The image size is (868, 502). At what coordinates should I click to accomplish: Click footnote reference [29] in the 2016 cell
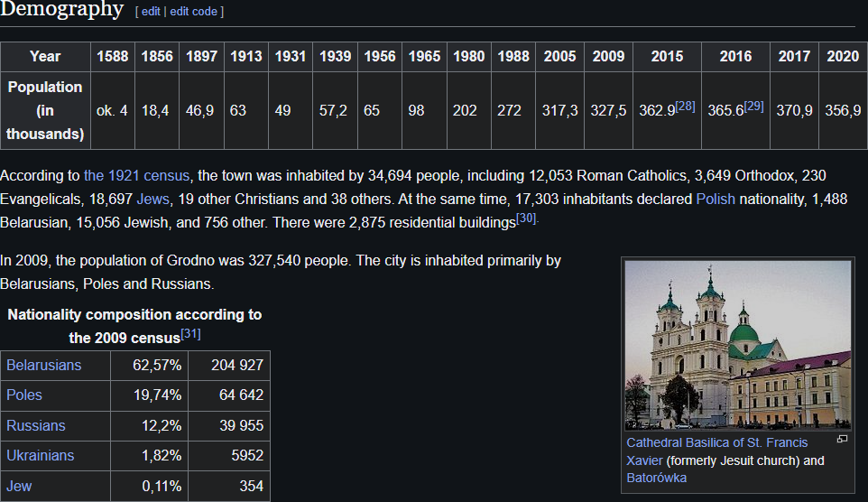pyautogui.click(x=753, y=106)
